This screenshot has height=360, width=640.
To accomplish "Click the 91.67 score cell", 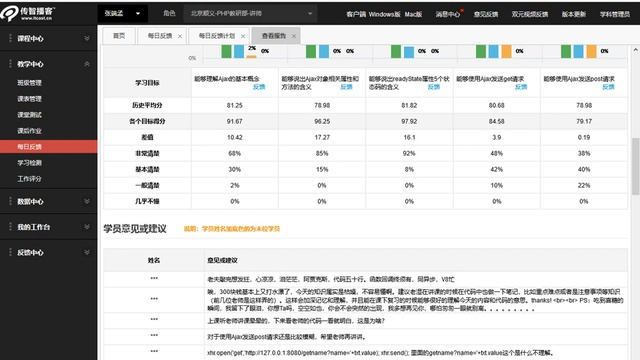I will click(x=235, y=121).
